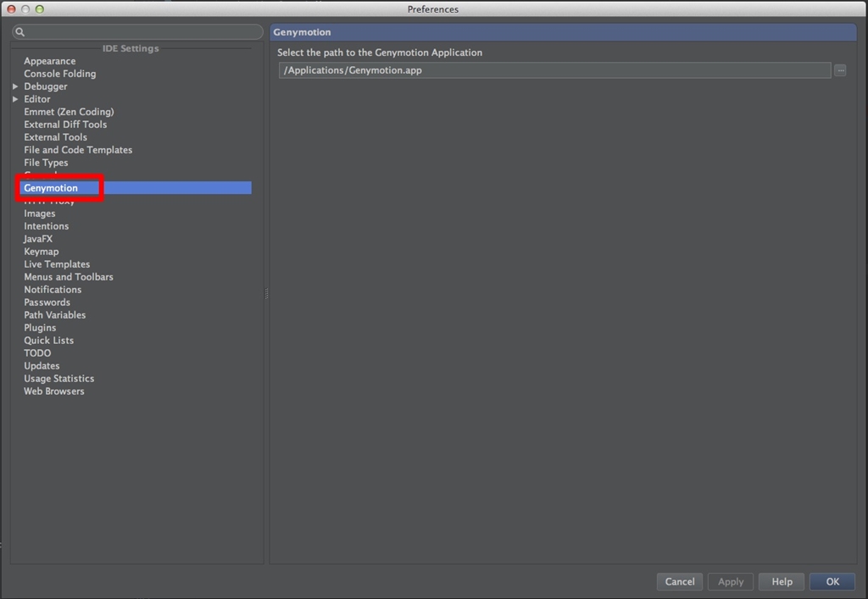Open External Diff Tools settings
The image size is (868, 599).
(x=65, y=125)
